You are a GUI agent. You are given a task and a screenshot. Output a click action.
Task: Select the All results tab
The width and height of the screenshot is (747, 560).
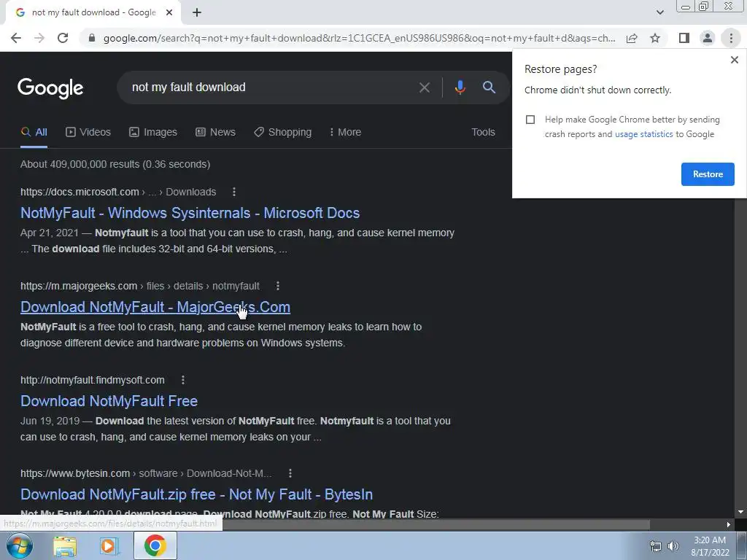coord(34,133)
